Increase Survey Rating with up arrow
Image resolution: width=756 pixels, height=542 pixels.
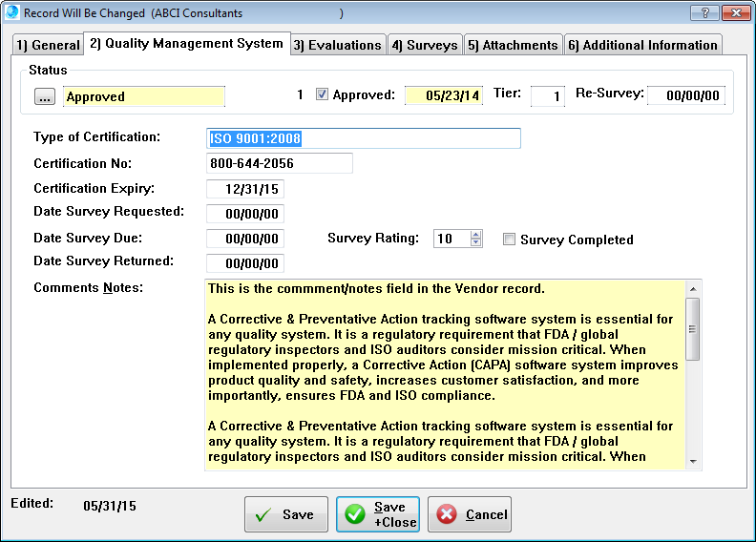tap(476, 235)
